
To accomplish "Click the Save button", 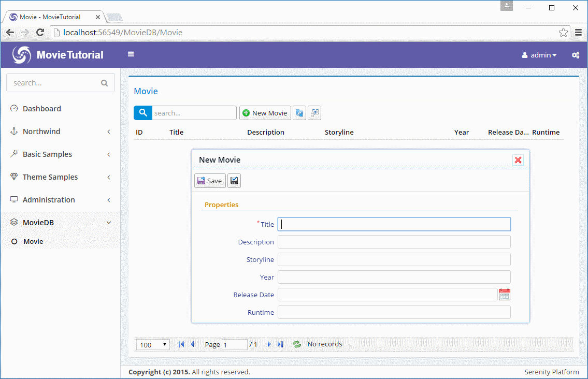I will pos(210,181).
